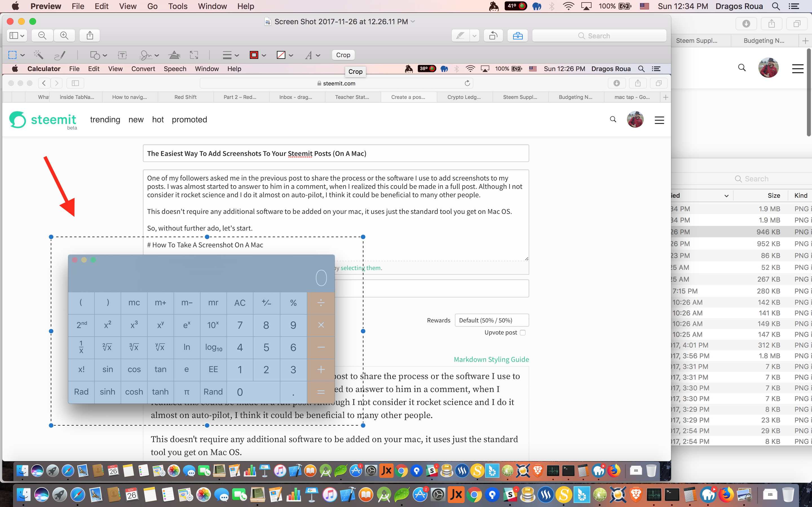Viewport: 812px width, 507px height.
Task: Click the Adjust Size icon
Action: click(194, 55)
